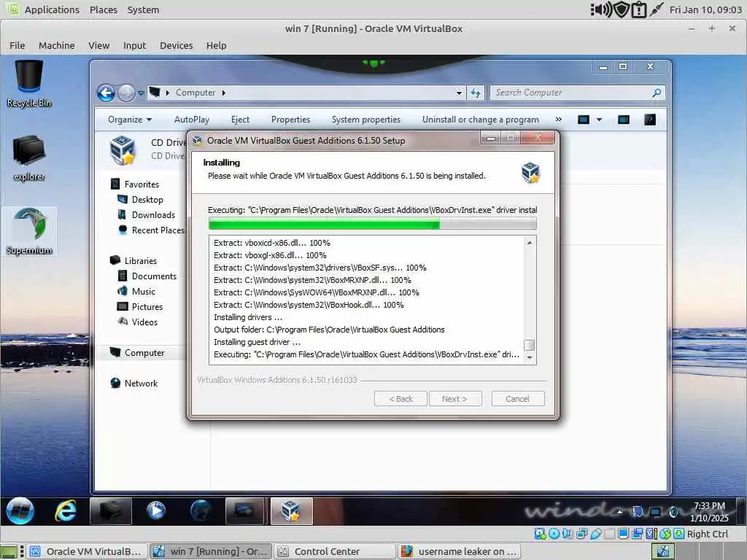
Task: Launch Internet Explorer from the Windows taskbar
Action: [65, 510]
